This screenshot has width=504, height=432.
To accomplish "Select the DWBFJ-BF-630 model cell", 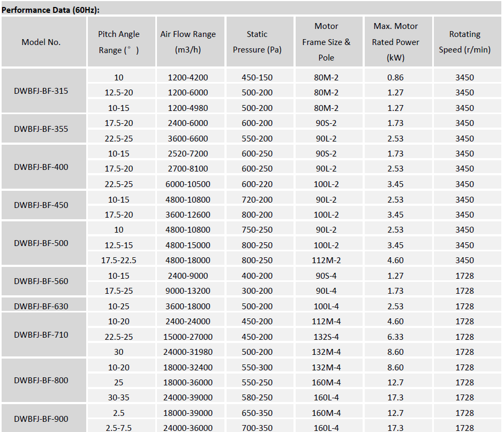I will click(41, 307).
